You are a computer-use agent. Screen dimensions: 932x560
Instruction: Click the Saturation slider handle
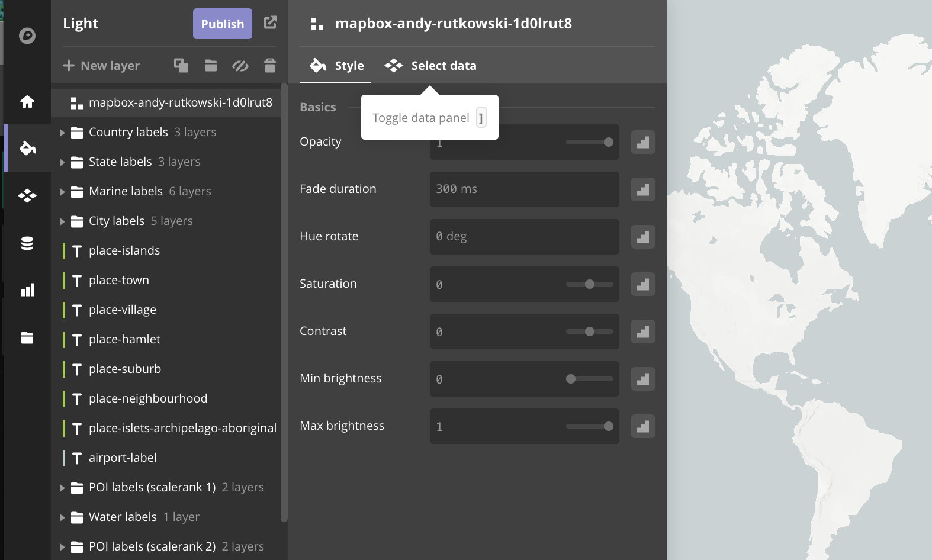tap(590, 284)
